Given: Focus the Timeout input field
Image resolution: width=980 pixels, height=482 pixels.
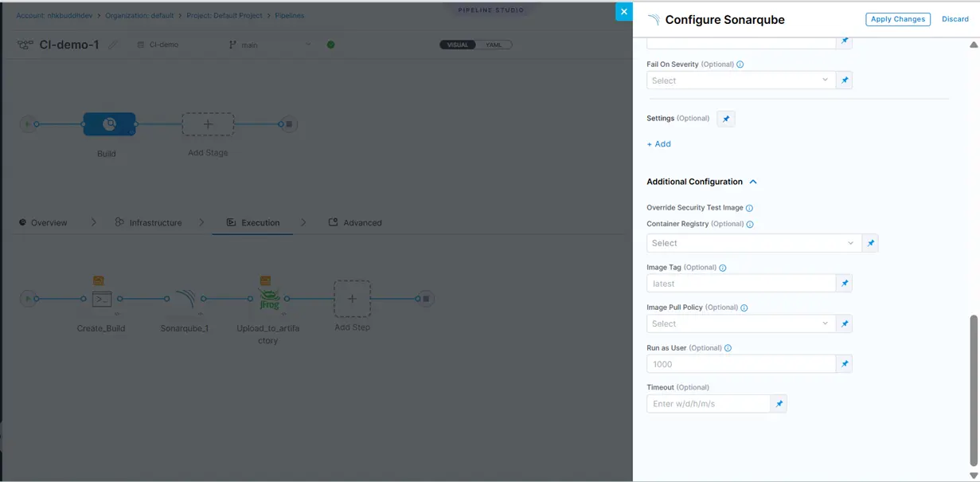Looking at the screenshot, I should 709,404.
